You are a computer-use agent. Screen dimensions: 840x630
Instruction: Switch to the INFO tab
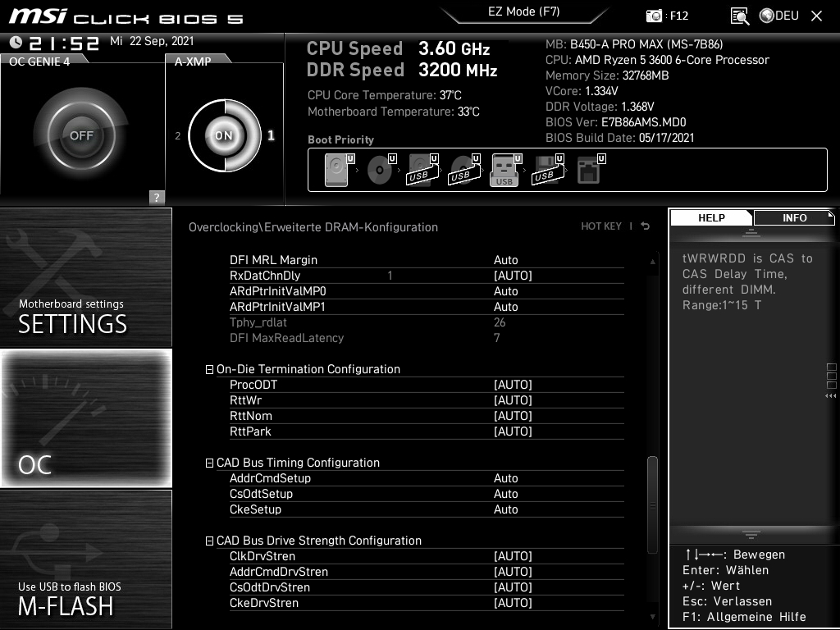click(x=793, y=217)
